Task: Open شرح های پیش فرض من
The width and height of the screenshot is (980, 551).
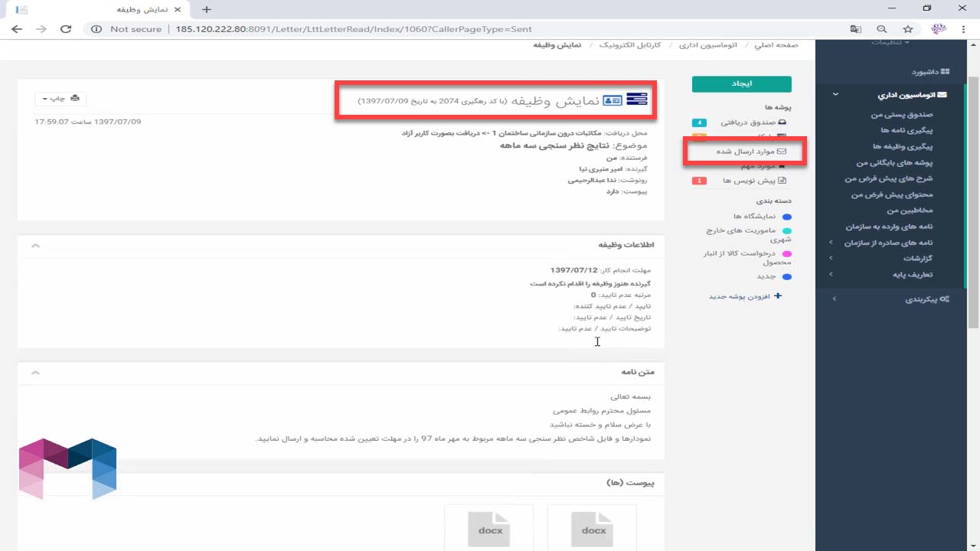Action: click(x=889, y=179)
